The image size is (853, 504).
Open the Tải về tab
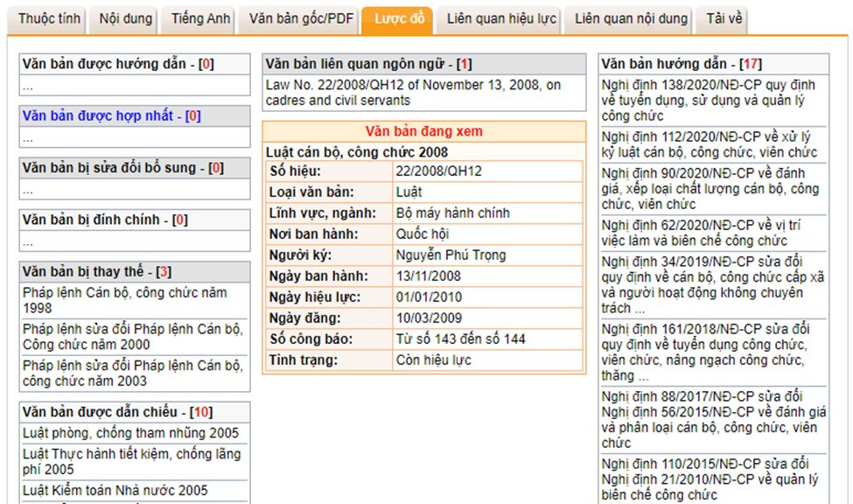pos(724,18)
